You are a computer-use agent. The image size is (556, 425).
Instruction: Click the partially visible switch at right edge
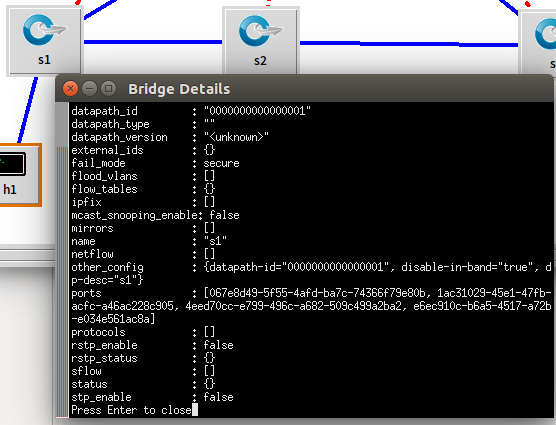pos(538,43)
